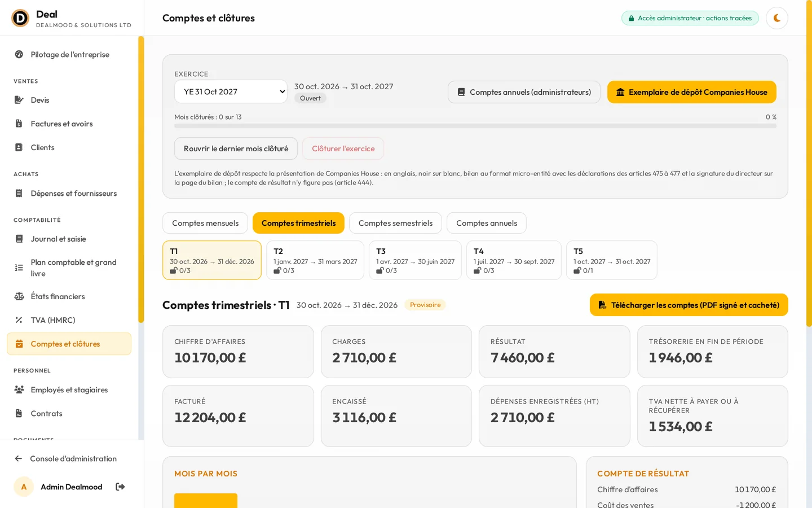Select the T1 quarter card
This screenshot has height=508, width=812.
coord(212,260)
